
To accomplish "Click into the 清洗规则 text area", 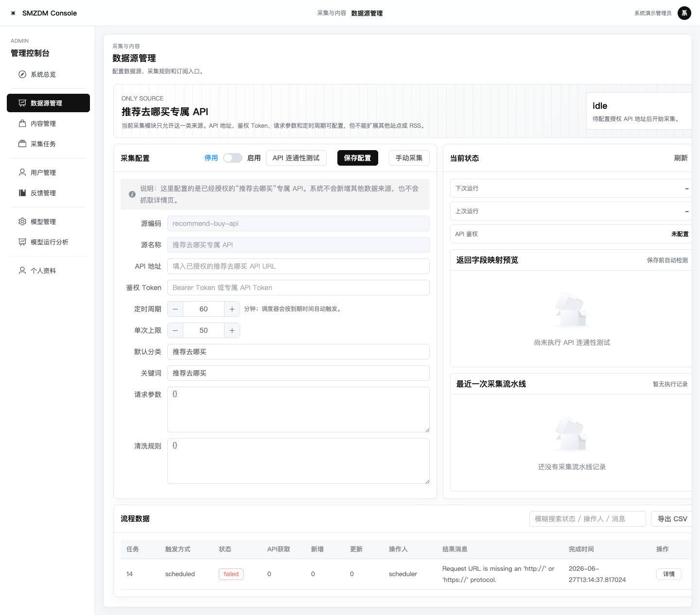I will coord(298,461).
